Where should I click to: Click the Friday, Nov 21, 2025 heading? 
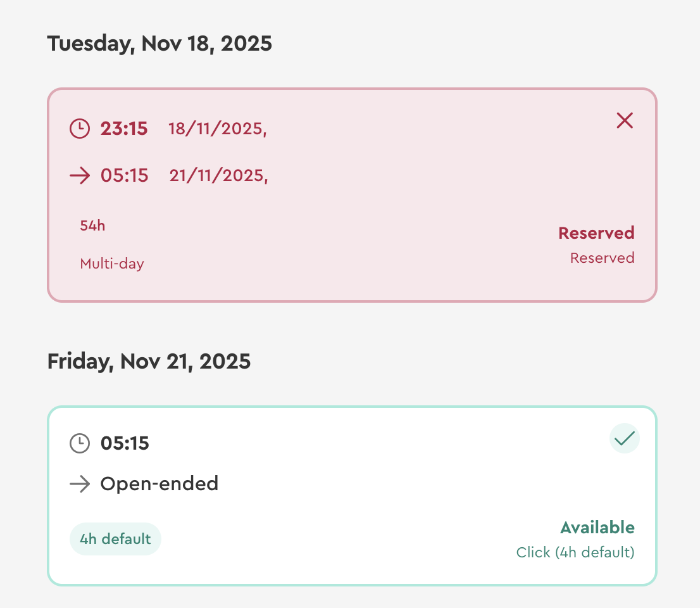[x=149, y=362]
